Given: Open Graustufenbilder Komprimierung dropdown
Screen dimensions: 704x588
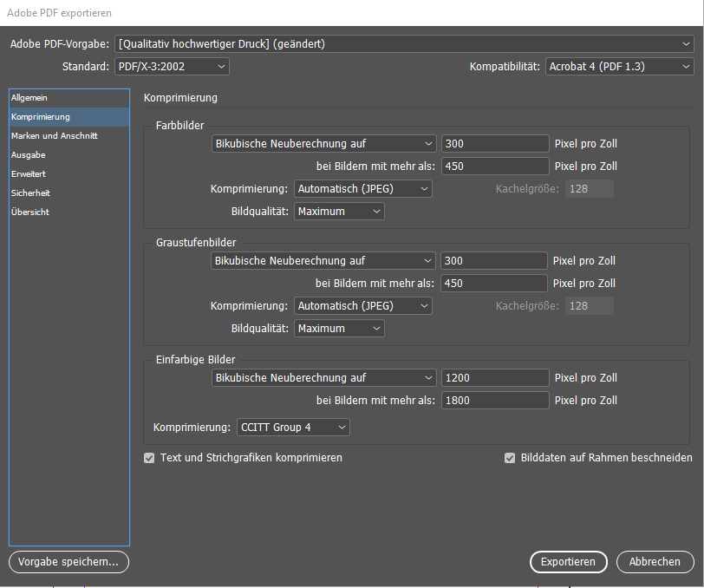Looking at the screenshot, I should tap(363, 306).
